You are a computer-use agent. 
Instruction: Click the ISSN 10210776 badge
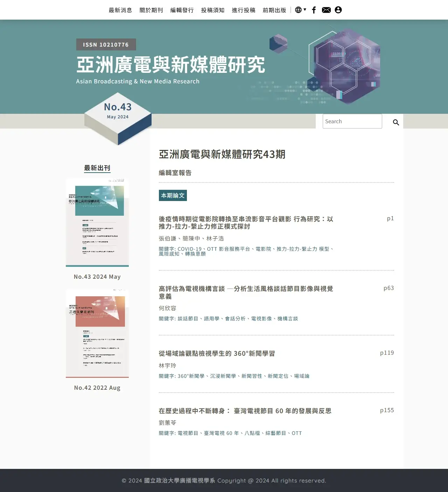click(106, 44)
